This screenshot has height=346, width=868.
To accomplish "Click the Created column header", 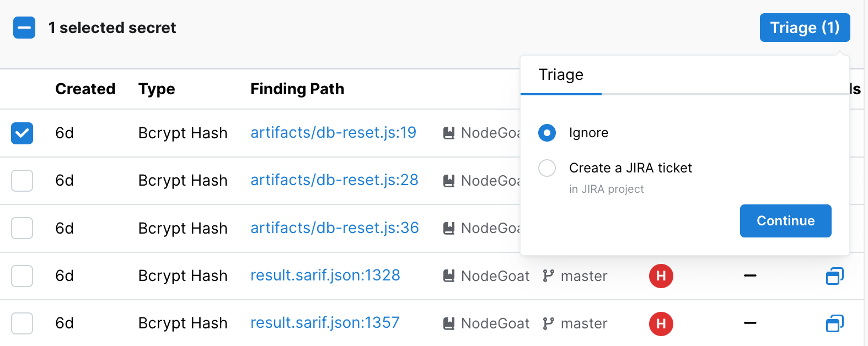I will tap(85, 89).
